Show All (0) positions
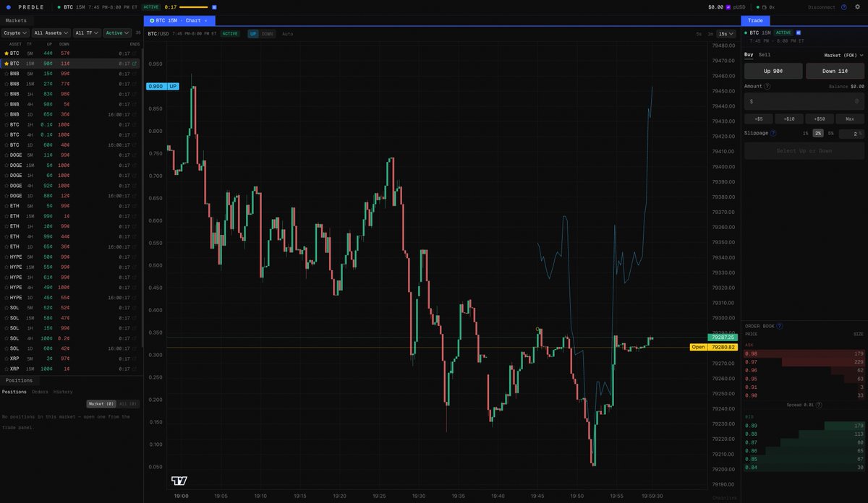The width and height of the screenshot is (868, 503). (127, 404)
